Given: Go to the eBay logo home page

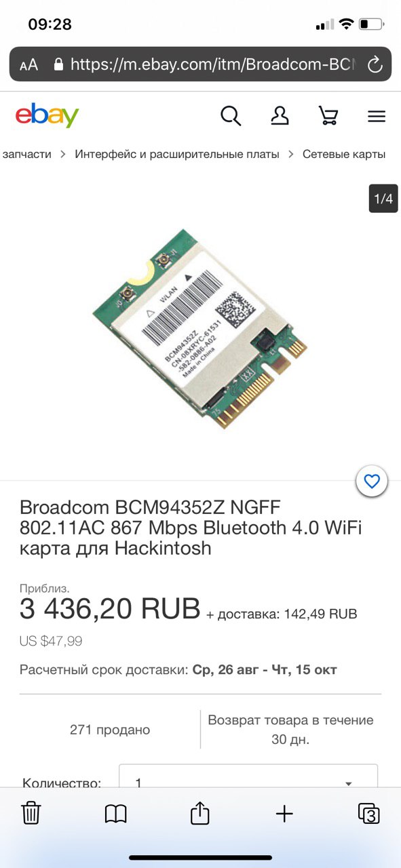Looking at the screenshot, I should (x=47, y=115).
